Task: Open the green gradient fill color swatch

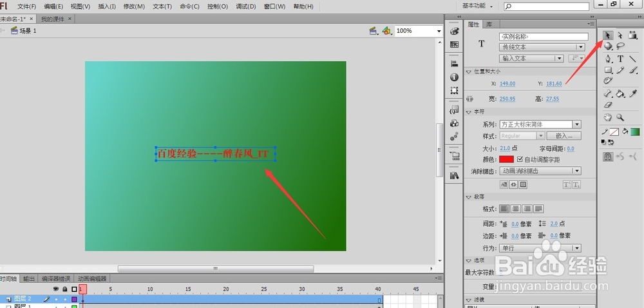Action: click(636, 132)
